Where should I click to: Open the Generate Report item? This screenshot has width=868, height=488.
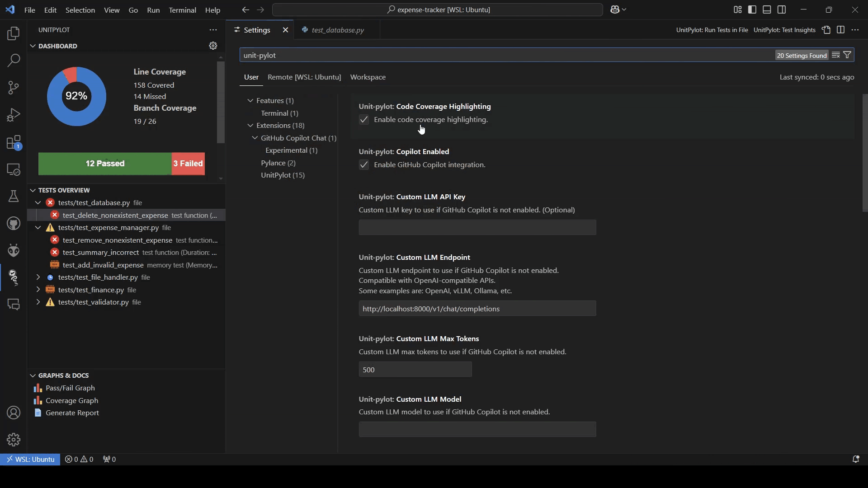[x=72, y=413]
